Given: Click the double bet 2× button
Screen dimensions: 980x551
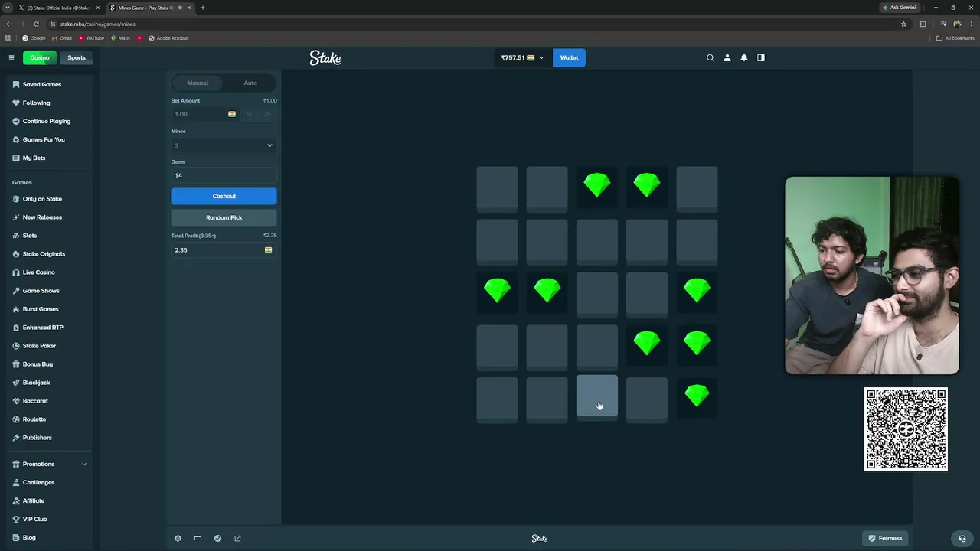Looking at the screenshot, I should click(x=267, y=114).
